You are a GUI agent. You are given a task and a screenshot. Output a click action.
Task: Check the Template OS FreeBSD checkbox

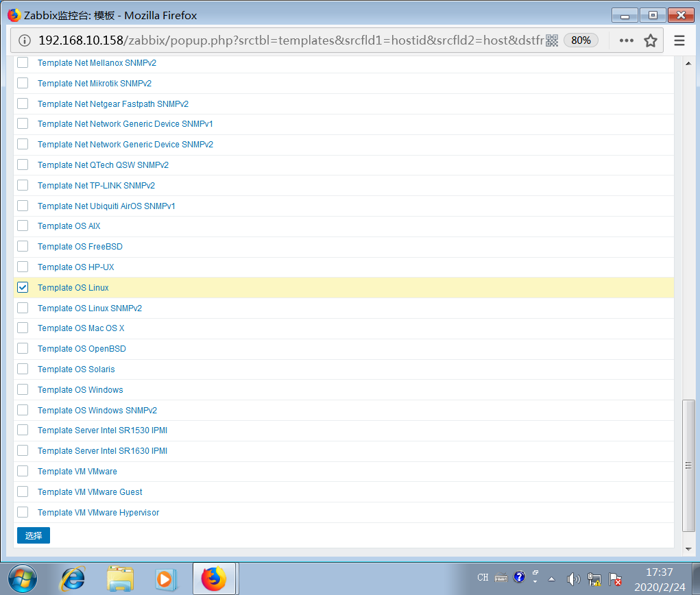23,246
